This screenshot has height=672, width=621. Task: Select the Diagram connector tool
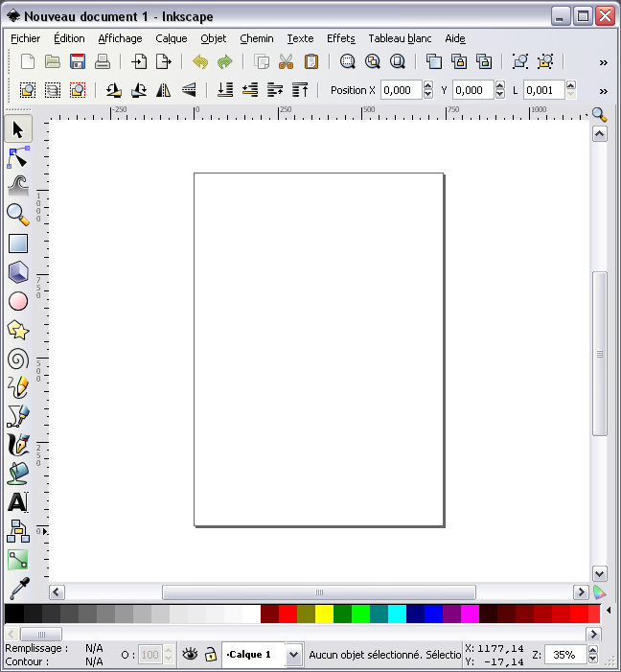click(x=18, y=531)
